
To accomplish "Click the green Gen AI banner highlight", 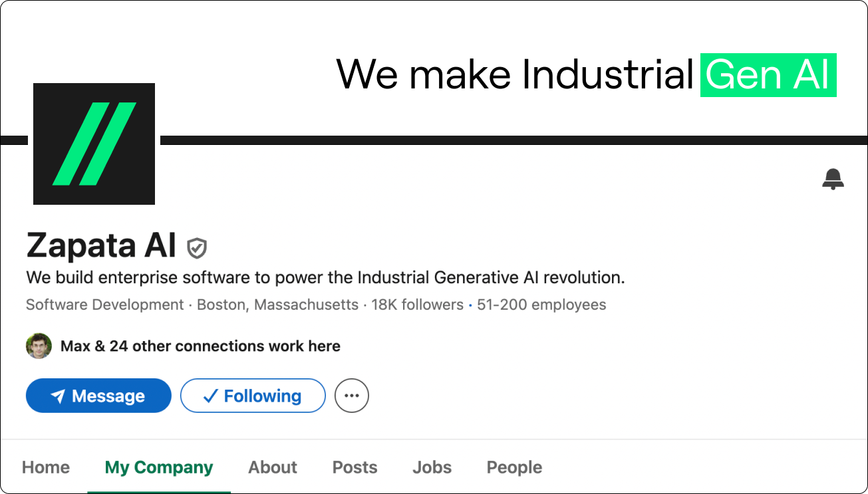I will coord(768,75).
